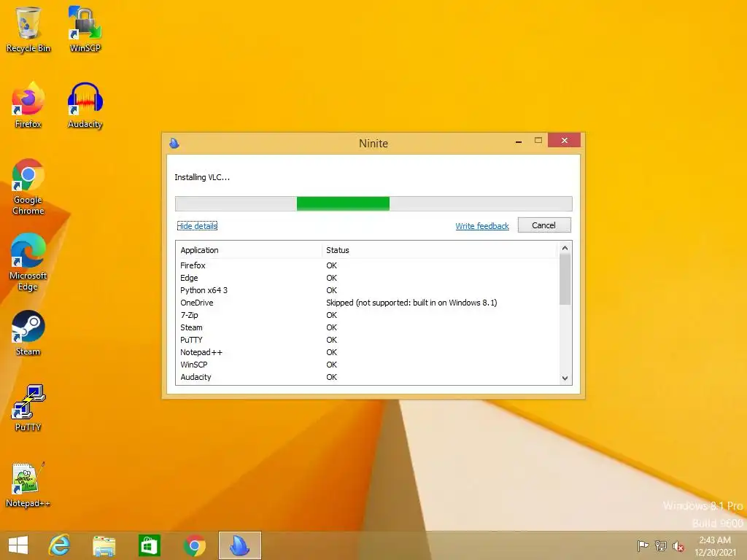
Task: Click the installation progress bar
Action: pos(373,204)
